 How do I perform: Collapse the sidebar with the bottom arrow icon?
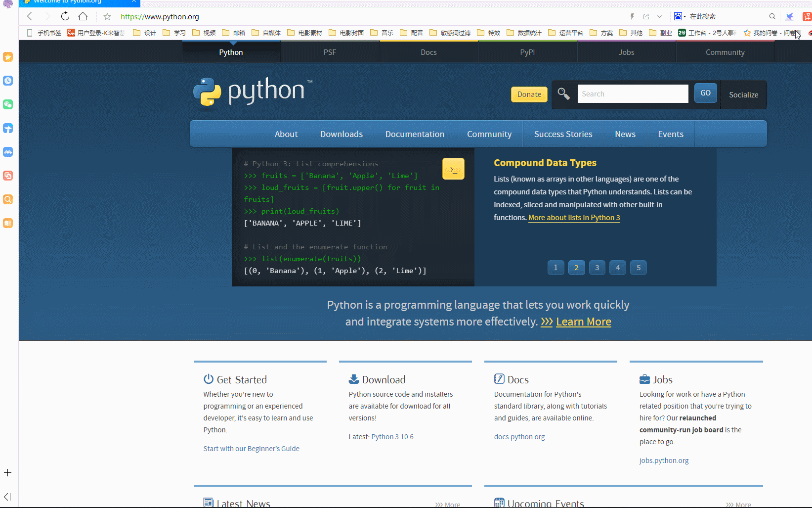7,497
